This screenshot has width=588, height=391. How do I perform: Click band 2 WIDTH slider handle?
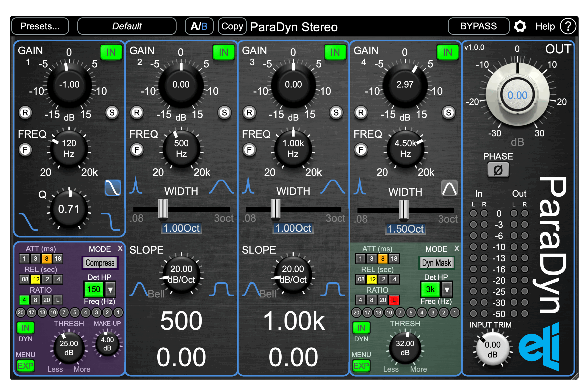pos(163,209)
